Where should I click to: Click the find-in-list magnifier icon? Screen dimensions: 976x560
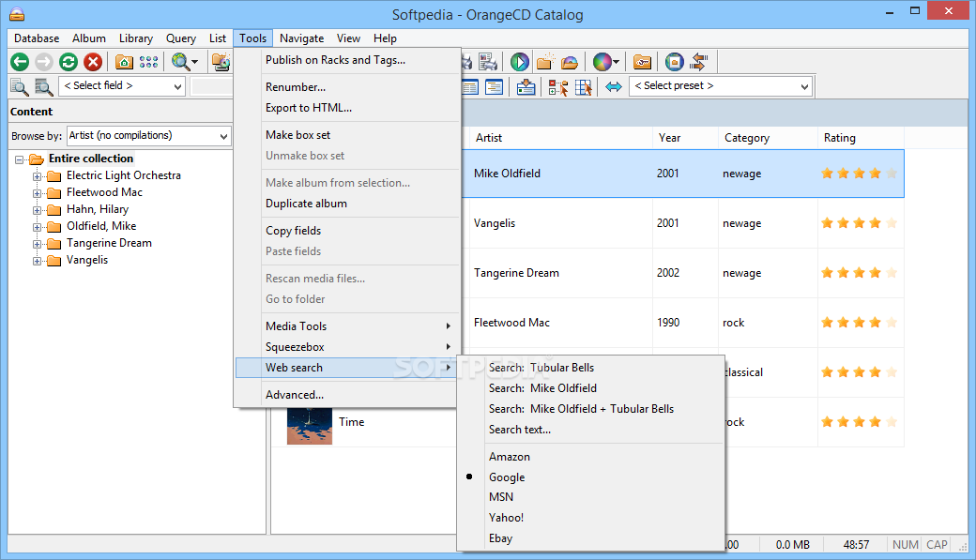43,86
